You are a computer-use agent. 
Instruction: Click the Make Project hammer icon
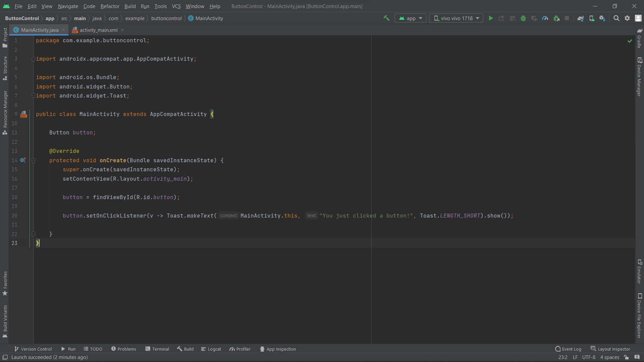386,18
